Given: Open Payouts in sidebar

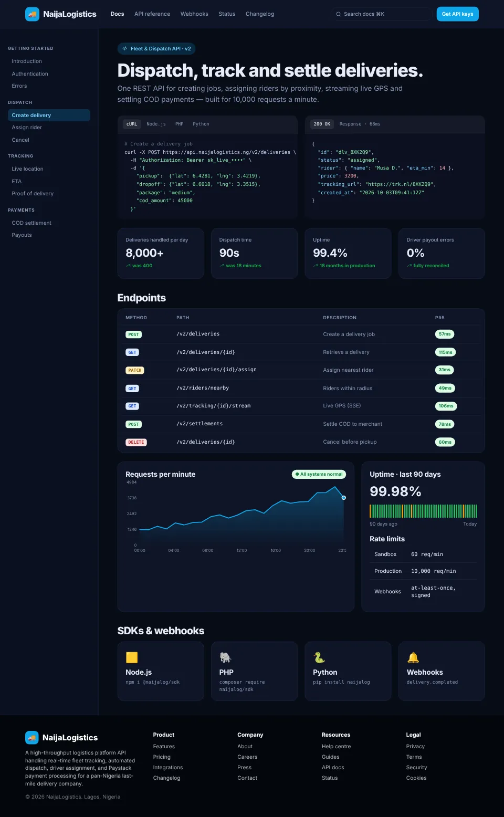Looking at the screenshot, I should click(49, 235).
